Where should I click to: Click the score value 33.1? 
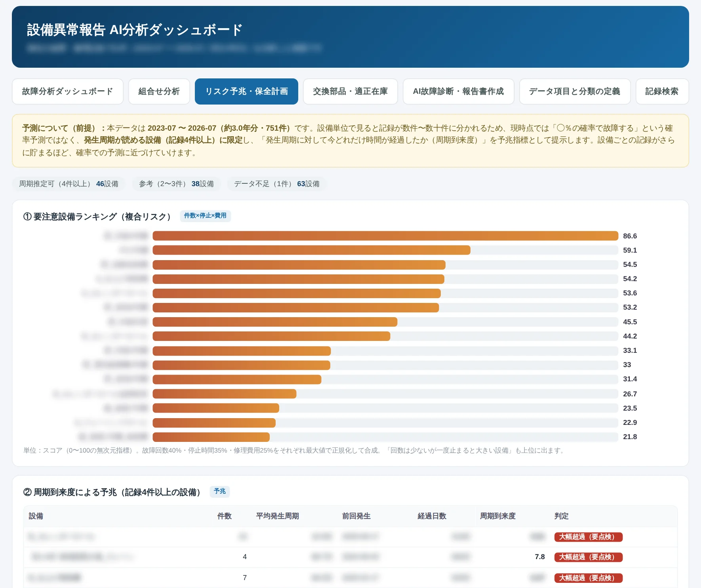(x=630, y=350)
